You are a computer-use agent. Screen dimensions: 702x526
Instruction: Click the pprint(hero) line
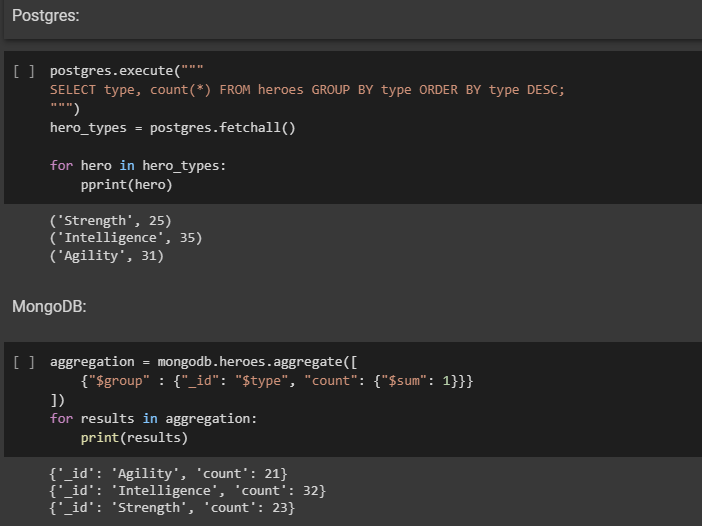(x=126, y=185)
